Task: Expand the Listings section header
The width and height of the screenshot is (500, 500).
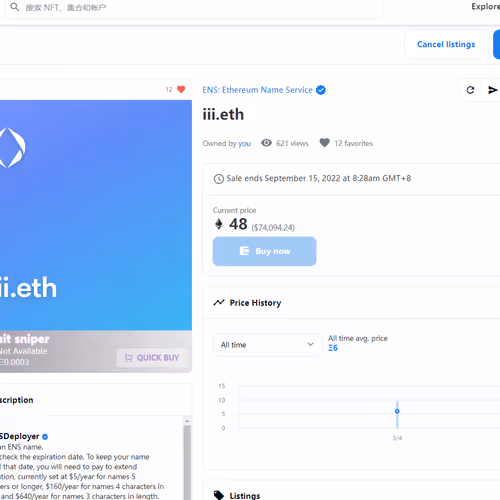Action: [x=351, y=493]
